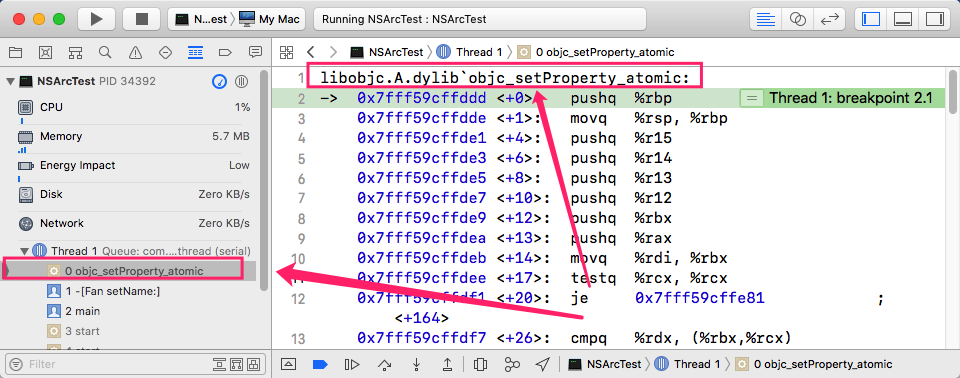960x378 pixels.
Task: Open the Report navigator speech-bubble icon
Action: (x=255, y=52)
